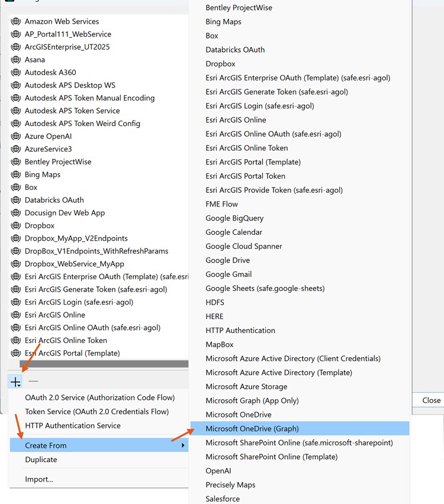Select FME Flow submenu item

[x=221, y=204]
